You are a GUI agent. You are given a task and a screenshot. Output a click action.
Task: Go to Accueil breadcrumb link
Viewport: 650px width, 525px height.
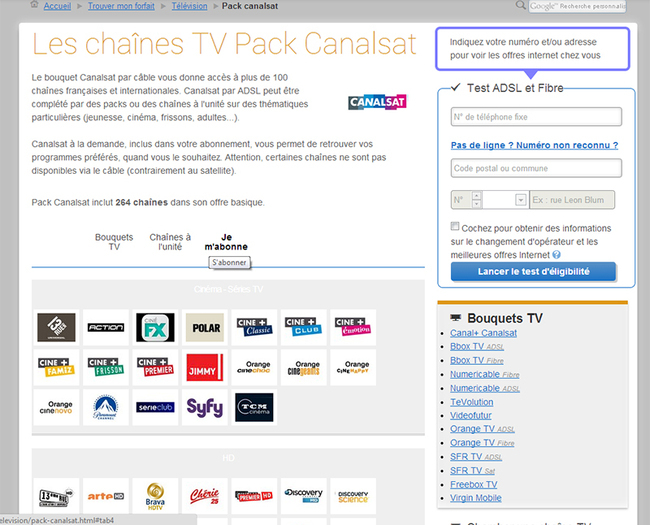coord(57,6)
